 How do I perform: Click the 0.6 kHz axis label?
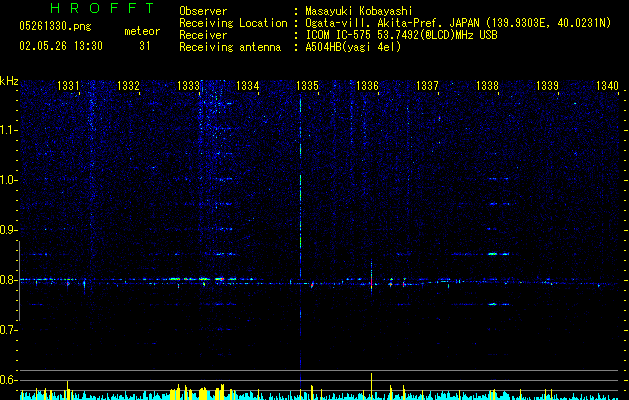[8, 380]
